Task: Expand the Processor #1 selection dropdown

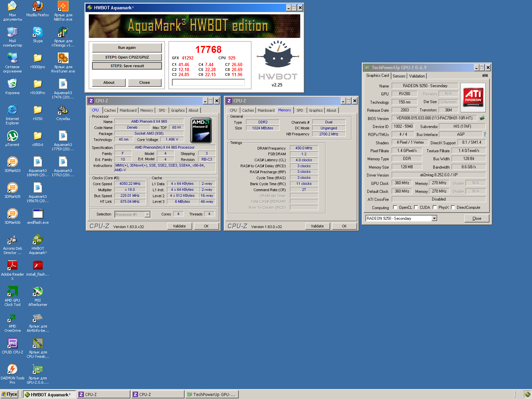Action: [147, 214]
